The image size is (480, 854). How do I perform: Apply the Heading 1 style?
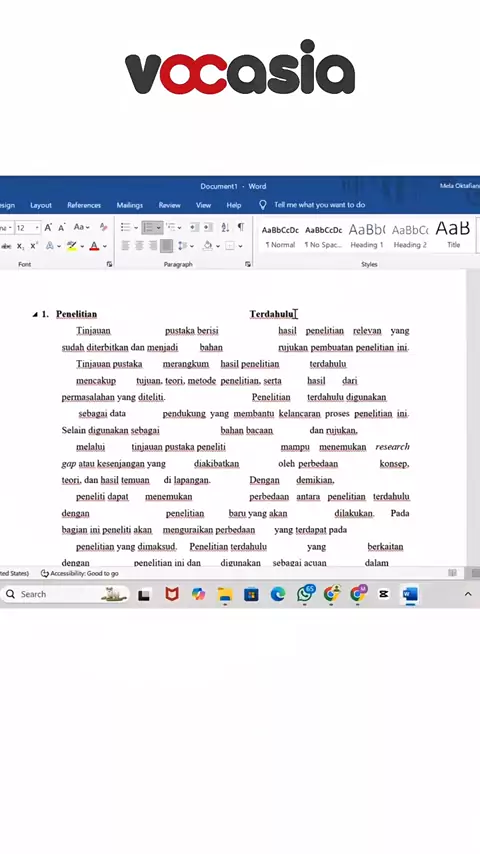pos(367,236)
